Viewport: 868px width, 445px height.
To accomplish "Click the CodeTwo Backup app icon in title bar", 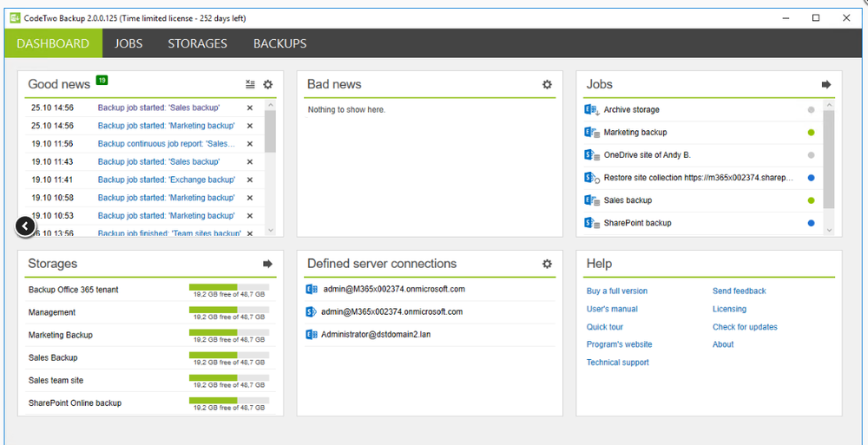I will click(16, 17).
